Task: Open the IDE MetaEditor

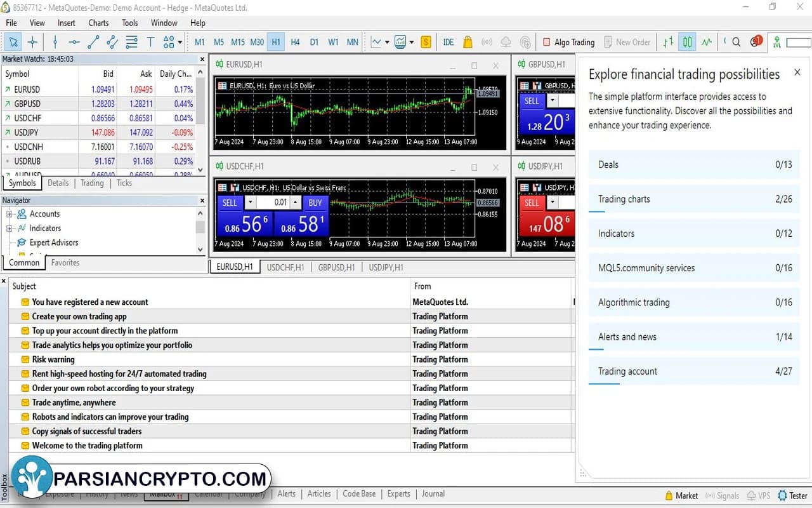Action: (x=449, y=43)
